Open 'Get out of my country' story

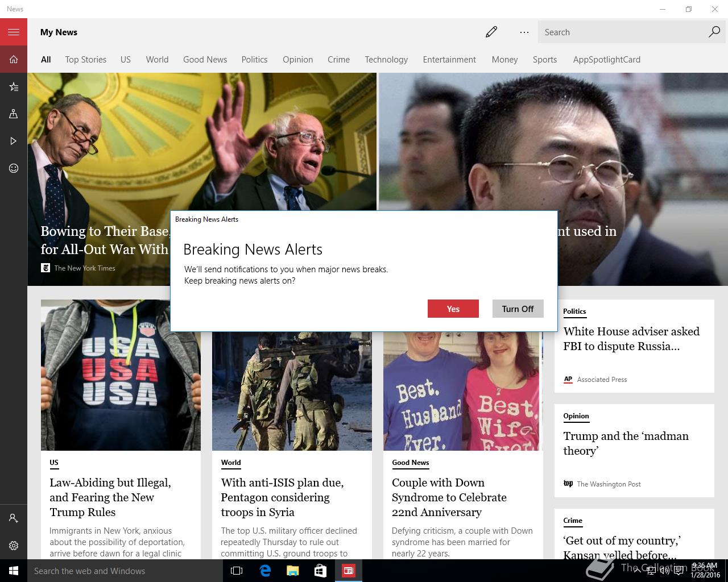tap(622, 548)
